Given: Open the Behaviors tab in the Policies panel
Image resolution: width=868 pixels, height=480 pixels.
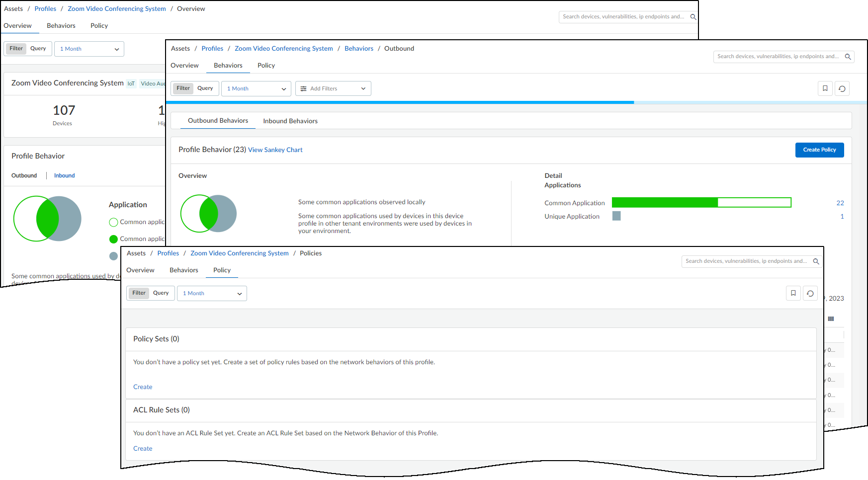Looking at the screenshot, I should [183, 270].
